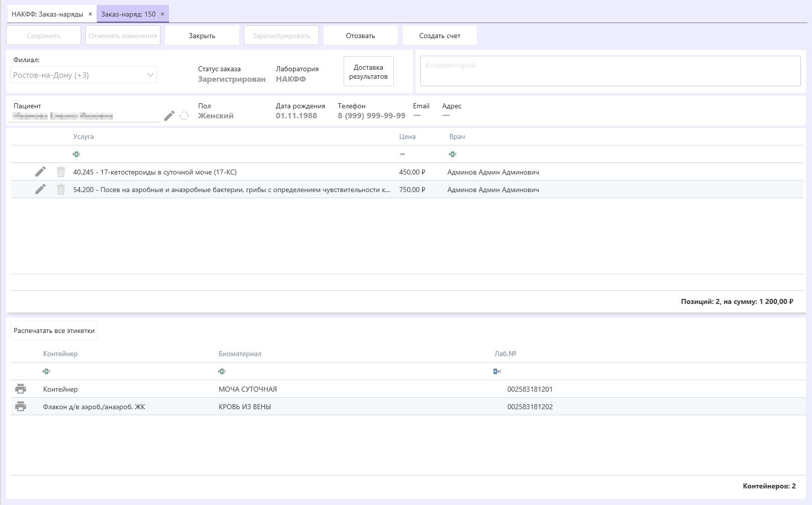The height and width of the screenshot is (505, 812).
Task: Click the Позиций: 2 total summary
Action: (737, 301)
